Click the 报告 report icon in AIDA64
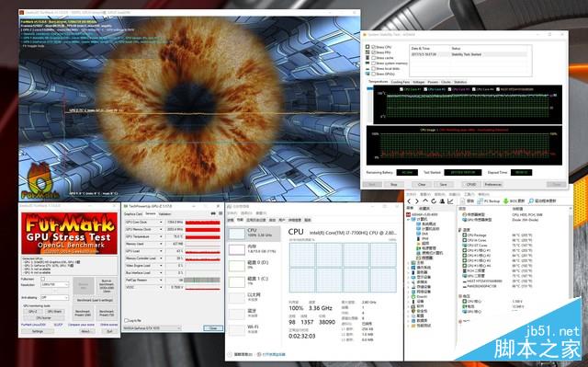 pyautogui.click(x=462, y=201)
